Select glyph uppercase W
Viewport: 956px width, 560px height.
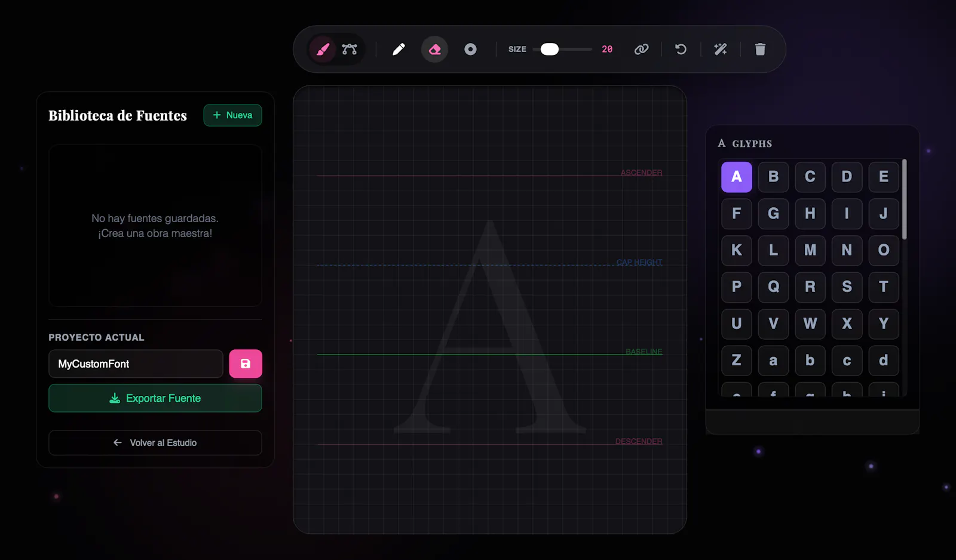pyautogui.click(x=810, y=324)
